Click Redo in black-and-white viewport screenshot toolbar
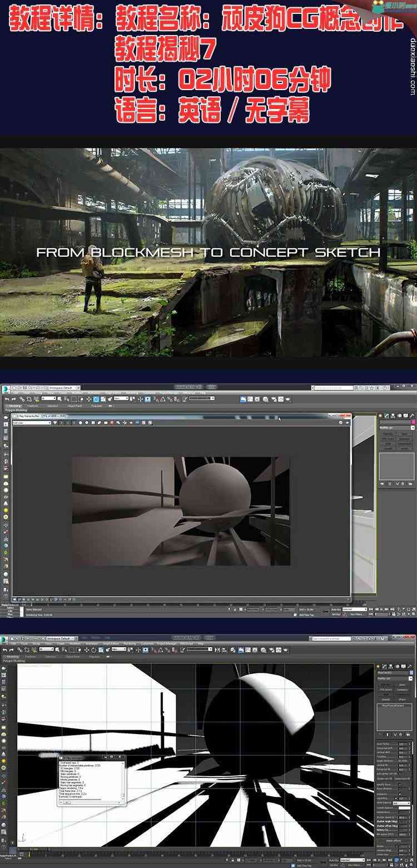Viewport: 417px width, 868px height. pos(12,650)
